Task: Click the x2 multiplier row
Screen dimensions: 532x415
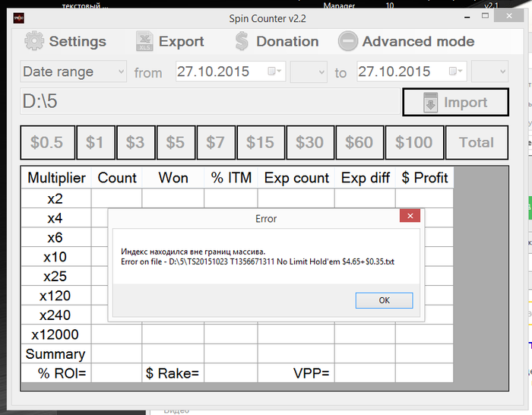Action: click(x=55, y=198)
